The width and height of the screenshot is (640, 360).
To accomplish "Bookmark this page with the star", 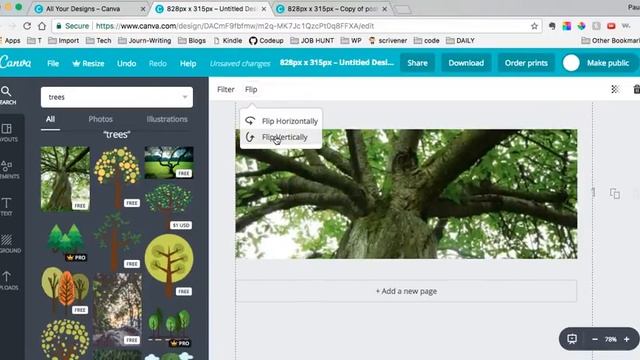I will click(x=534, y=26).
